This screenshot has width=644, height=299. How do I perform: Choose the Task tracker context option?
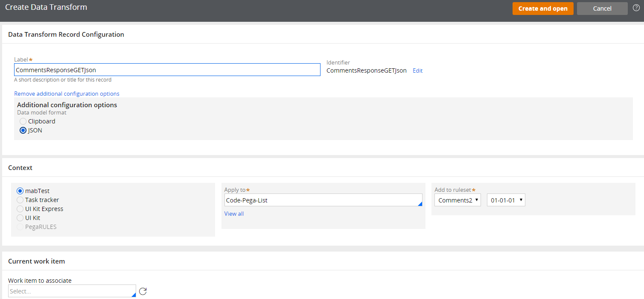click(x=20, y=200)
